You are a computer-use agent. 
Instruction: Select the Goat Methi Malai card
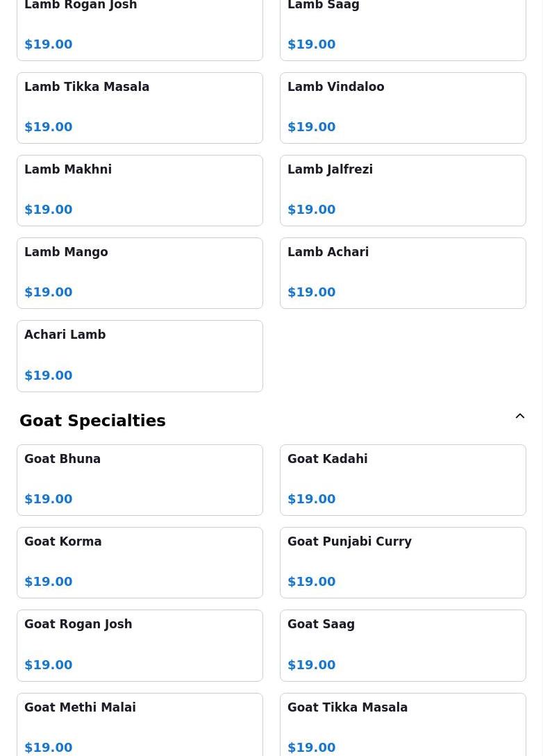click(x=140, y=725)
